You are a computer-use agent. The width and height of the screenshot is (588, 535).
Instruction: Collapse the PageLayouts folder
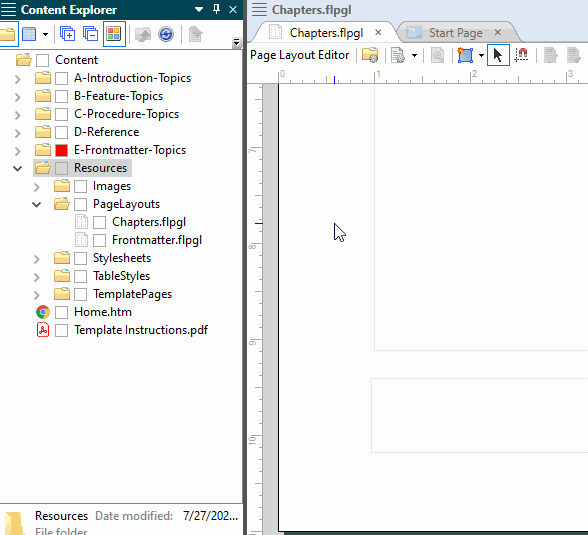click(x=36, y=204)
